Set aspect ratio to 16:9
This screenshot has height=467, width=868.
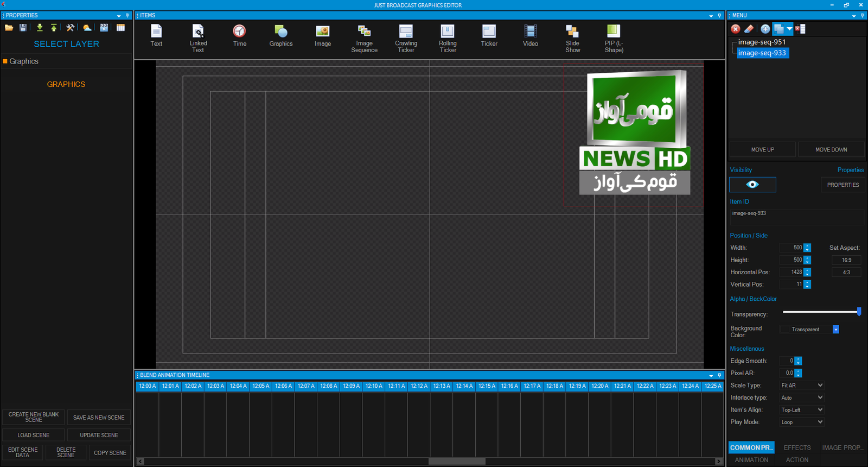tap(846, 260)
